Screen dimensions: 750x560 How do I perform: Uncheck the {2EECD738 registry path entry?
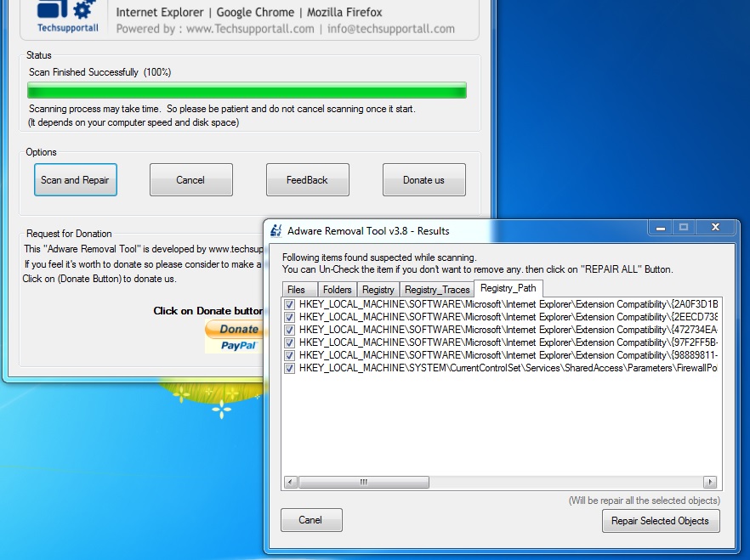289,317
